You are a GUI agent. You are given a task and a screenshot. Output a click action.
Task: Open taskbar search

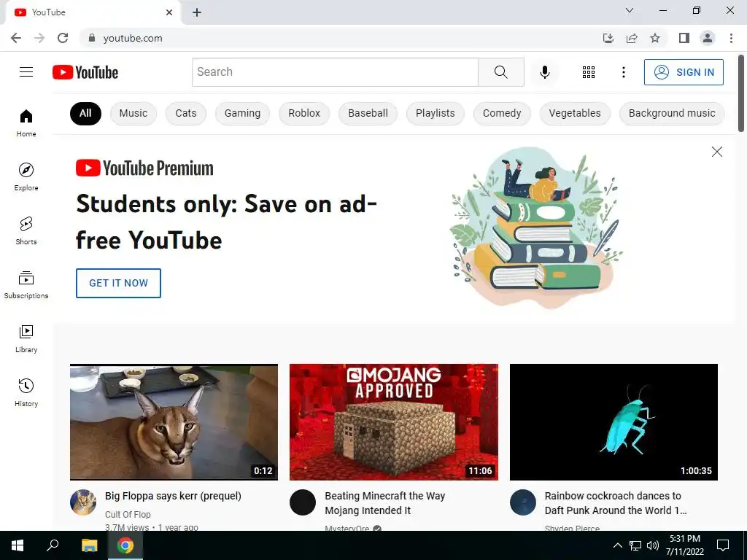(53, 545)
